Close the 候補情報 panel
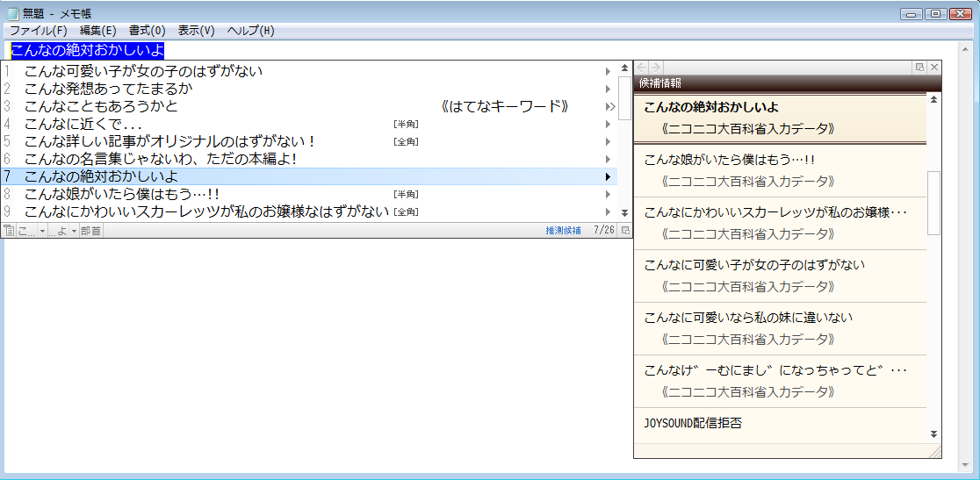Image resolution: width=980 pixels, height=480 pixels. (x=933, y=67)
